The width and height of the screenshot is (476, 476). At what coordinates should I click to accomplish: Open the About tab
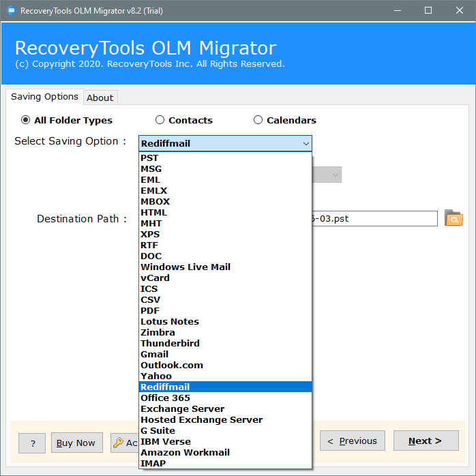pyautogui.click(x=100, y=98)
